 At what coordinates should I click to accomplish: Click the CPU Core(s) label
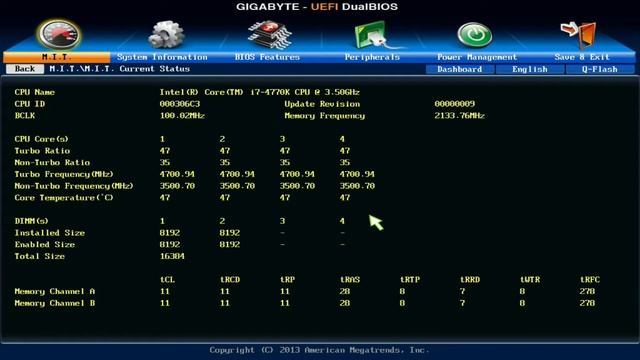(x=41, y=139)
